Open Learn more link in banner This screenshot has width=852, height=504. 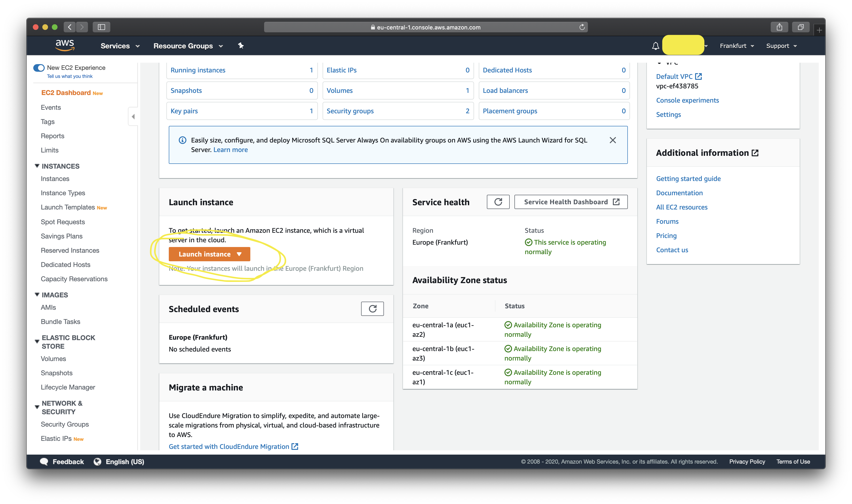tap(230, 150)
